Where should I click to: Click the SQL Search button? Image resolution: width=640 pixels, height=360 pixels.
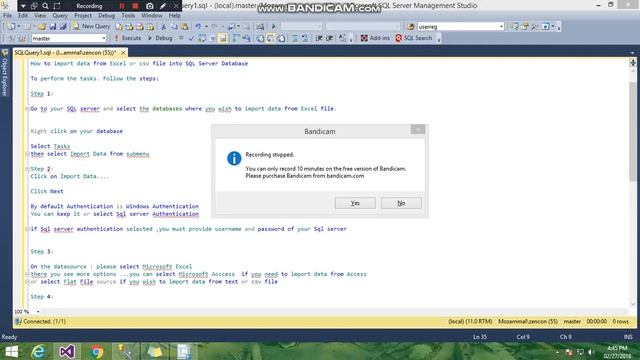coord(413,38)
